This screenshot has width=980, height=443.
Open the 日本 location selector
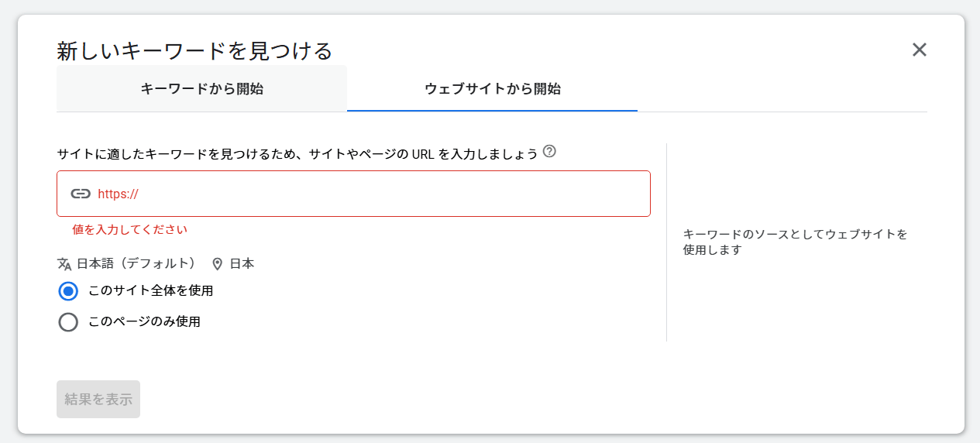pos(233,264)
